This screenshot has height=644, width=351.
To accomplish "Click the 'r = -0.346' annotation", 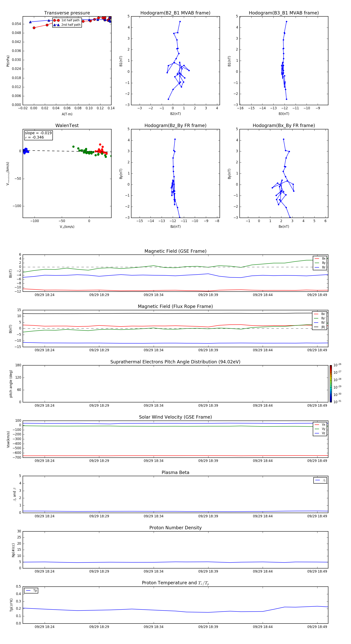I will (35, 137).
